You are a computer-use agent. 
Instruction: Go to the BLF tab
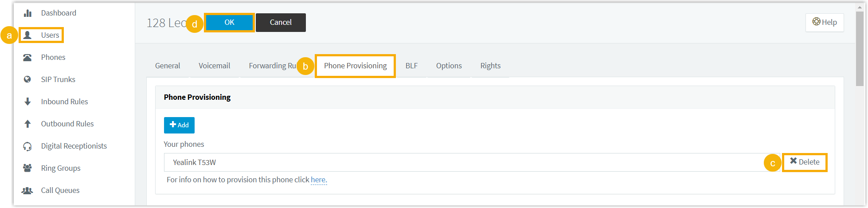click(x=411, y=66)
